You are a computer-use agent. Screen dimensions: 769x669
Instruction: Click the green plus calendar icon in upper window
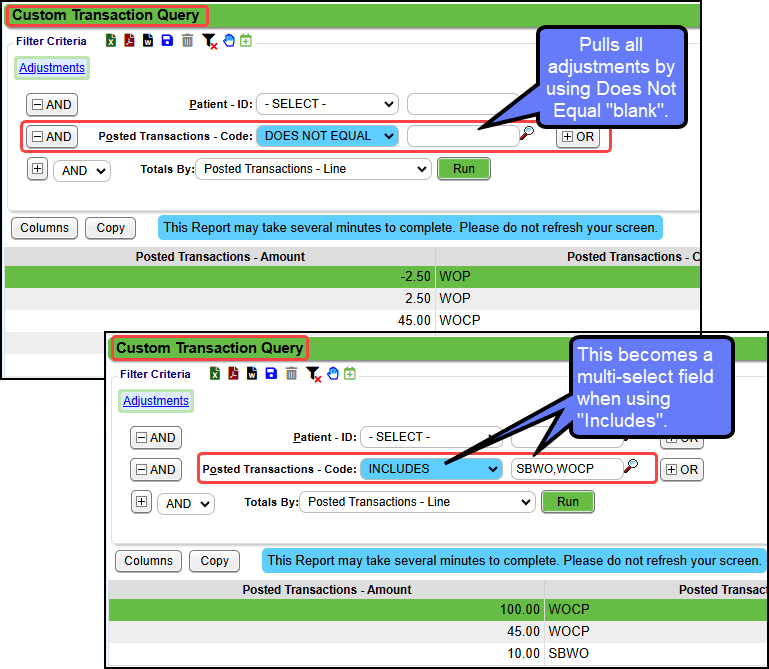pos(246,41)
